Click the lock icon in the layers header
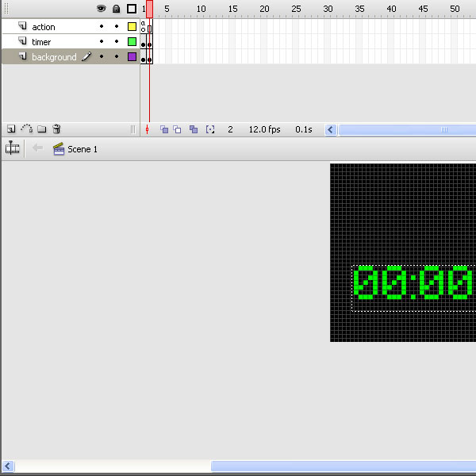The height and width of the screenshot is (476, 476). [116, 9]
